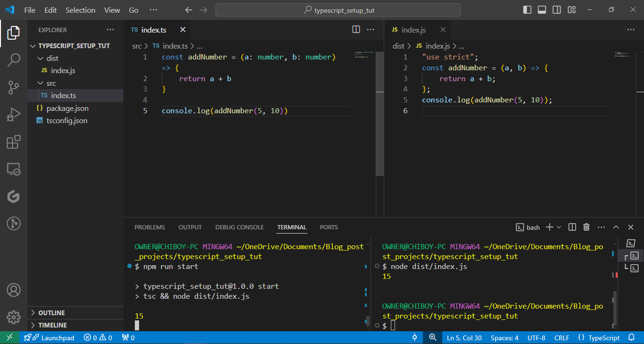Viewport: 644px width, 344px height.
Task: Split the index.ts editor right
Action: tap(356, 30)
